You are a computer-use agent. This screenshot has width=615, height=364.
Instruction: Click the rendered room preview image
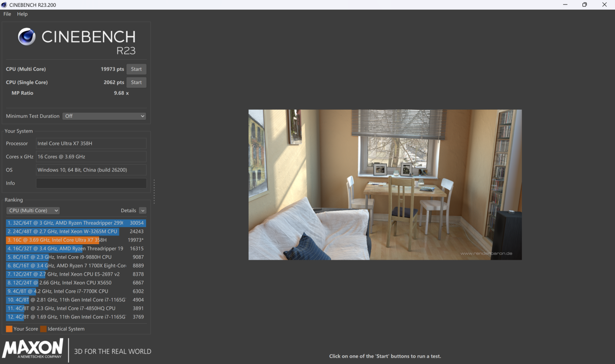[x=385, y=184]
